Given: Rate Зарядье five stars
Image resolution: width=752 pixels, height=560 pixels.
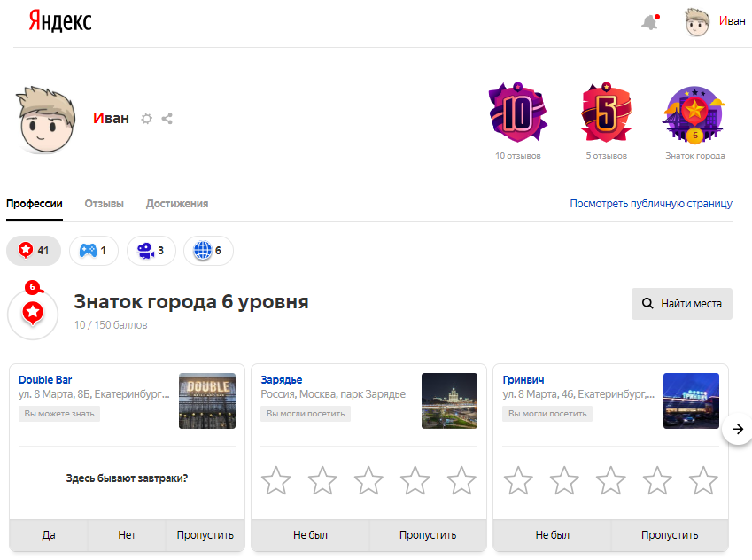Looking at the screenshot, I should (461, 480).
